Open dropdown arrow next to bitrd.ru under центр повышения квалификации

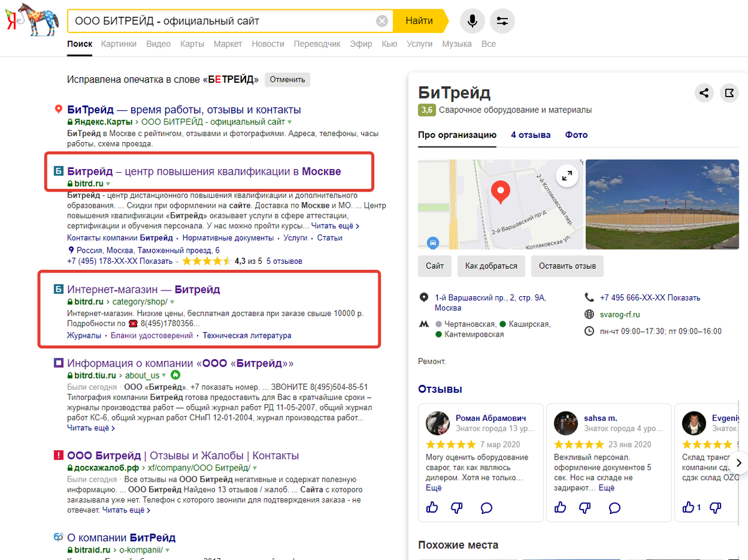point(108,185)
